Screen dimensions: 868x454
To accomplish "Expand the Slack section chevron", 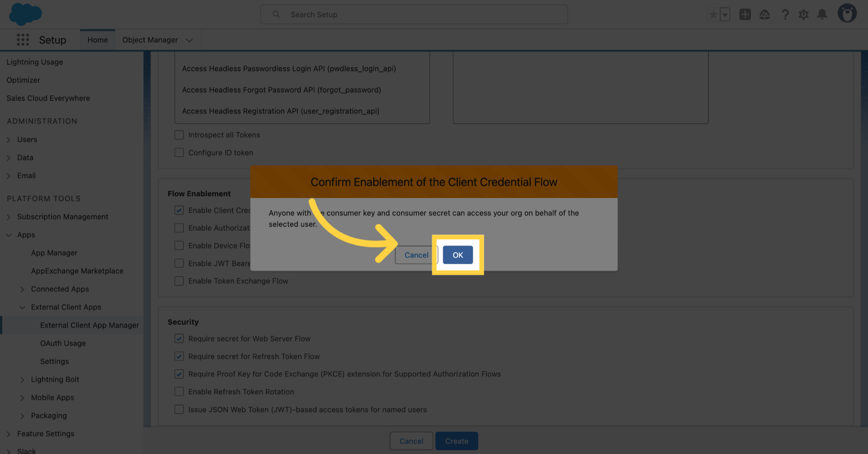I will 9,451.
